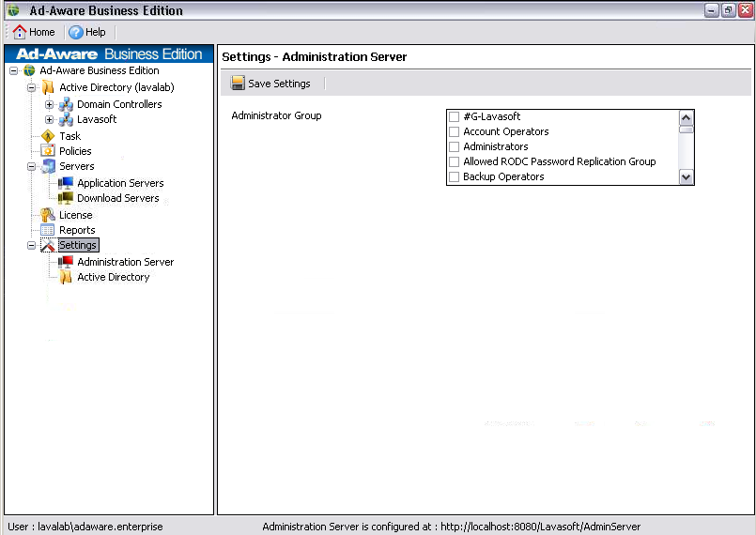Click the Domain Controllers network icon
756x535 pixels.
coord(66,104)
